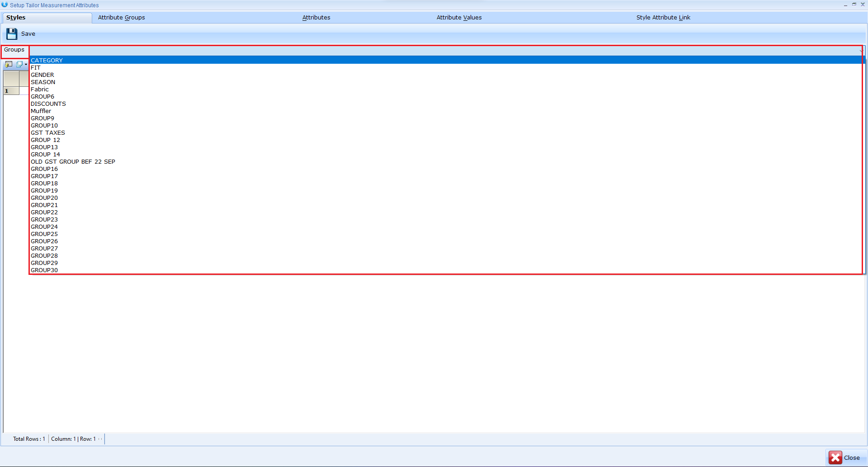868x467 pixels.
Task: Click the stacked windows toolbar icon
Action: point(19,64)
